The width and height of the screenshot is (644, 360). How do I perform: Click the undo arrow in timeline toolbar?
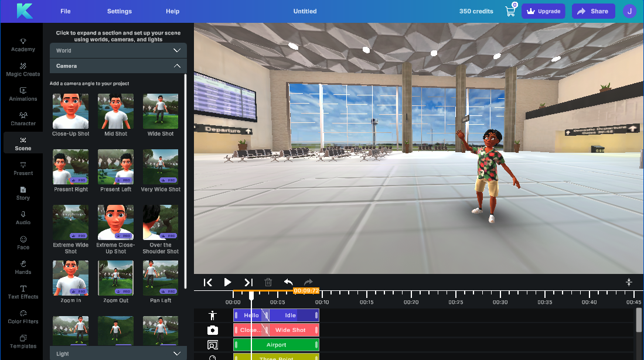(x=288, y=282)
